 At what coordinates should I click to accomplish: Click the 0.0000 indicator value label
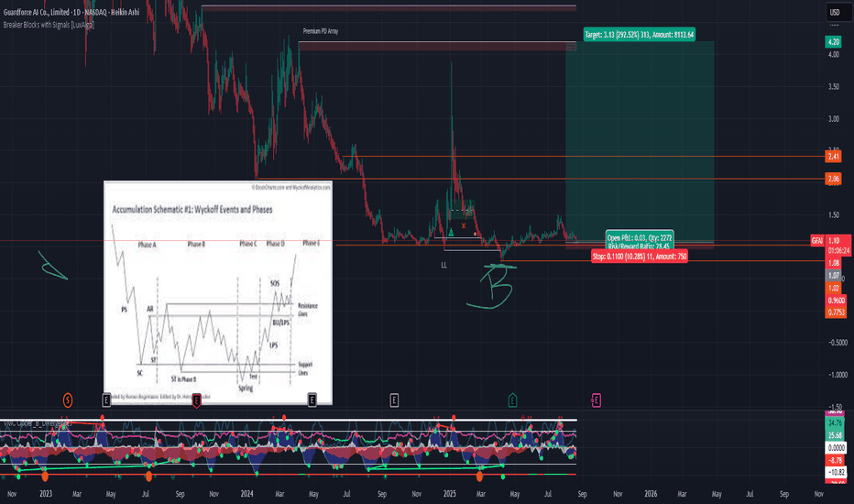tap(836, 448)
